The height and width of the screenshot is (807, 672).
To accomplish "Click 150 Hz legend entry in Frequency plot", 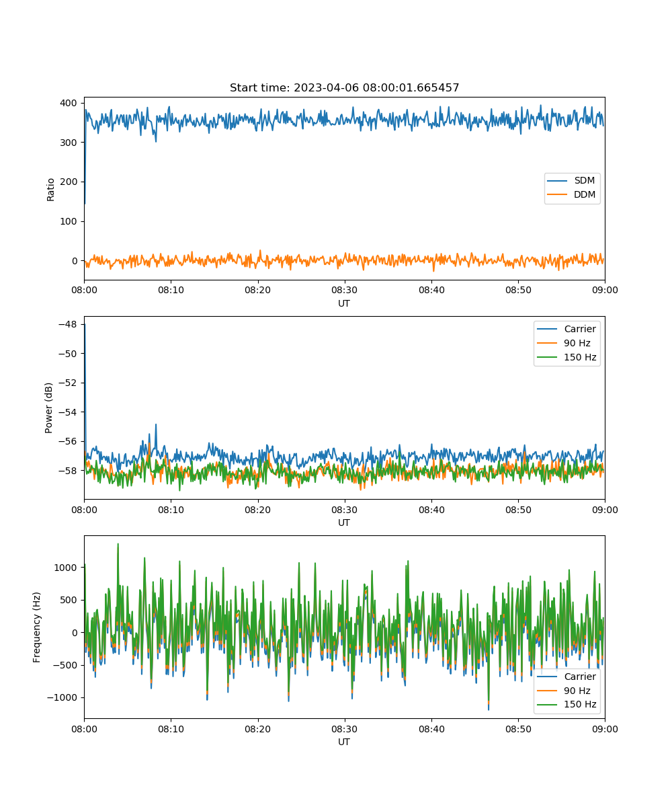I will [566, 705].
